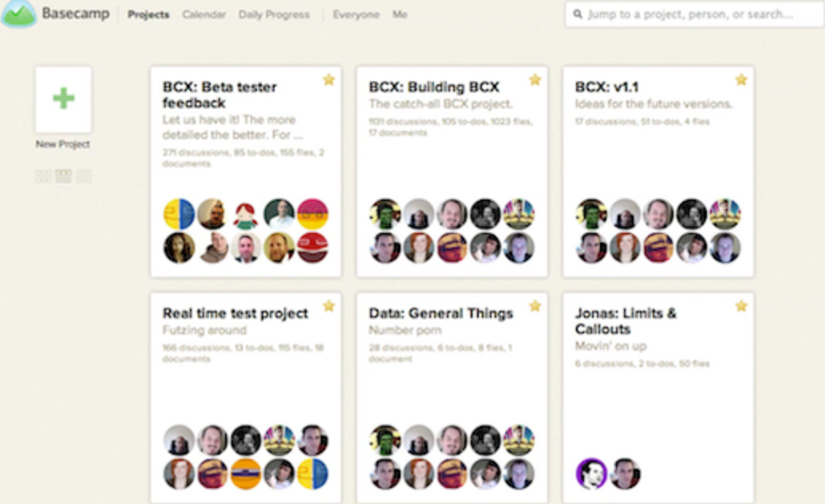Image resolution: width=825 pixels, height=504 pixels.
Task: Open the red-haired cartoon girl avatar in Beta tester feedback
Action: (x=246, y=215)
